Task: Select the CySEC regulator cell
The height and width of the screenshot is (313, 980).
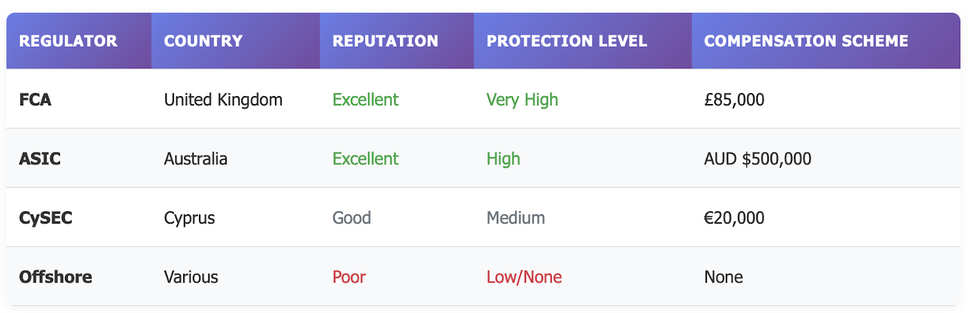Action: click(46, 218)
